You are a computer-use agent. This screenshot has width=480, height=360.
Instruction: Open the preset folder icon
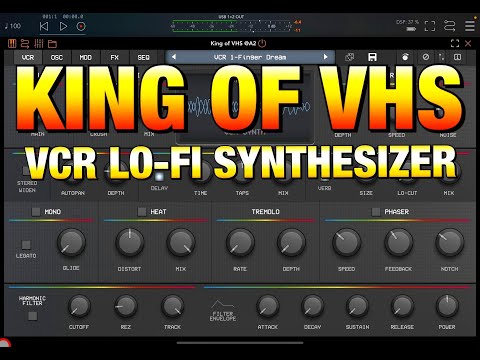(52, 44)
